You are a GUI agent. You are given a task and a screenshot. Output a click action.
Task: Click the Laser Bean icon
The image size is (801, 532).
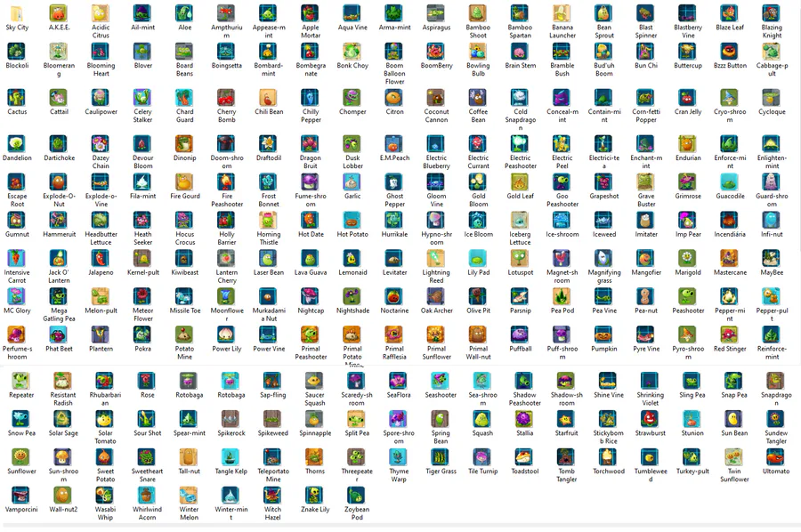click(268, 258)
